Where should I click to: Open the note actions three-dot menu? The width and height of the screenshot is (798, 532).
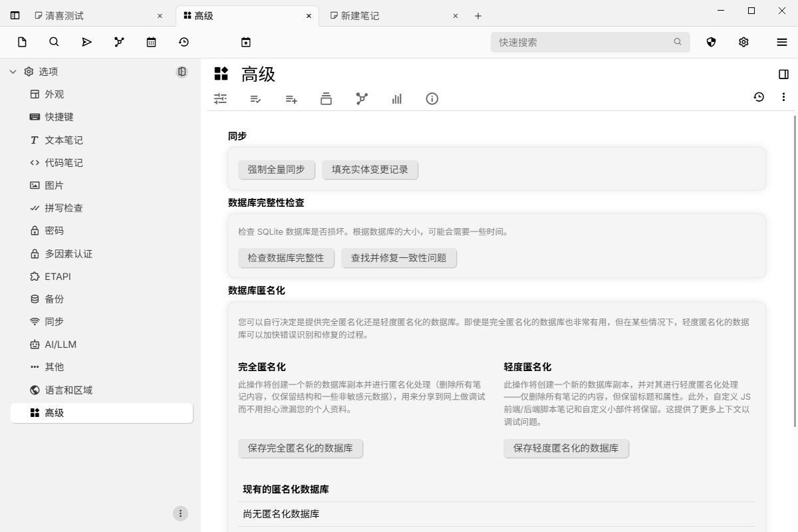(x=784, y=96)
